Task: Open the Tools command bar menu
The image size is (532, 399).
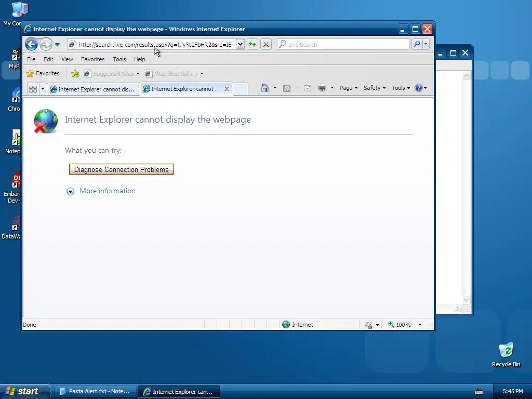Action: (x=401, y=88)
